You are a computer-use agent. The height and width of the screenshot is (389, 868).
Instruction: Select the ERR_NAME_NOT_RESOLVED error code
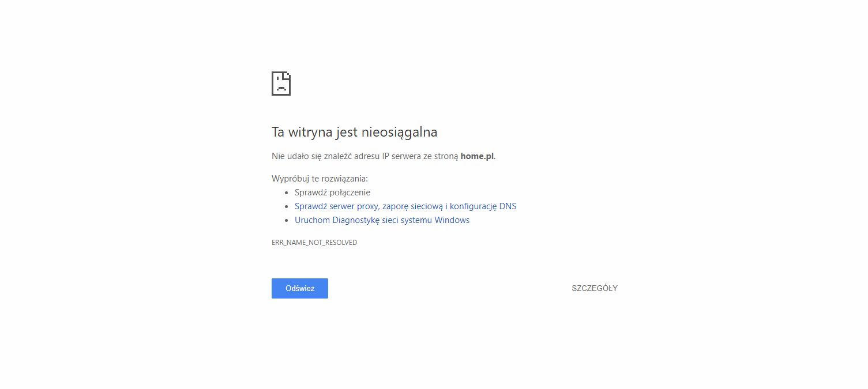click(314, 243)
